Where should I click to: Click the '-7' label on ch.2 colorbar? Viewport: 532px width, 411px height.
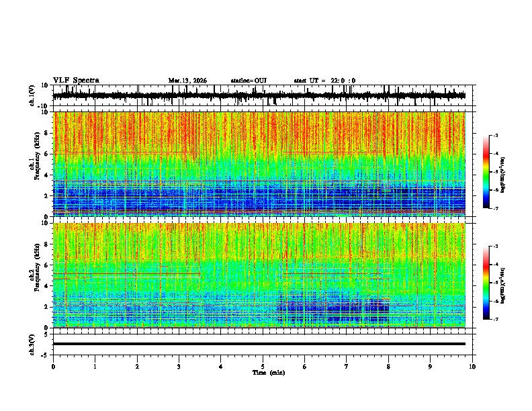(x=496, y=319)
